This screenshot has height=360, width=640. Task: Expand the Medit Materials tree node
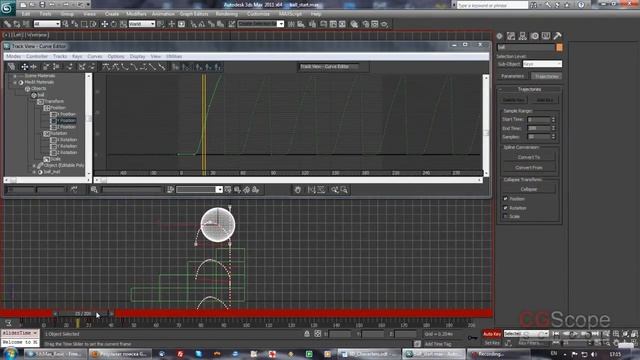pyautogui.click(x=15, y=82)
